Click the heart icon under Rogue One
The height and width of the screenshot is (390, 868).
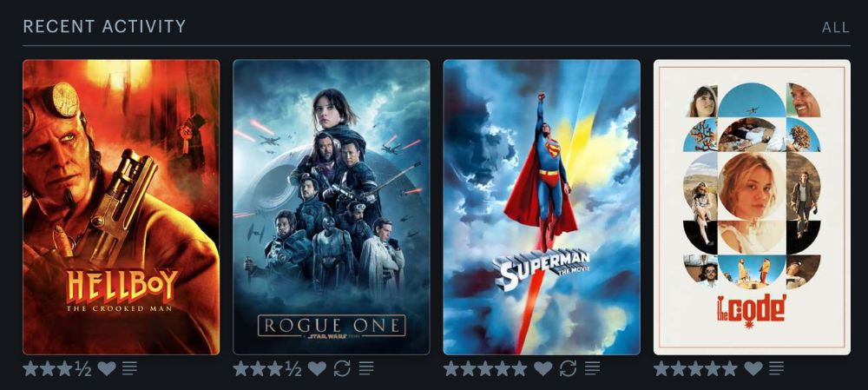(x=317, y=368)
